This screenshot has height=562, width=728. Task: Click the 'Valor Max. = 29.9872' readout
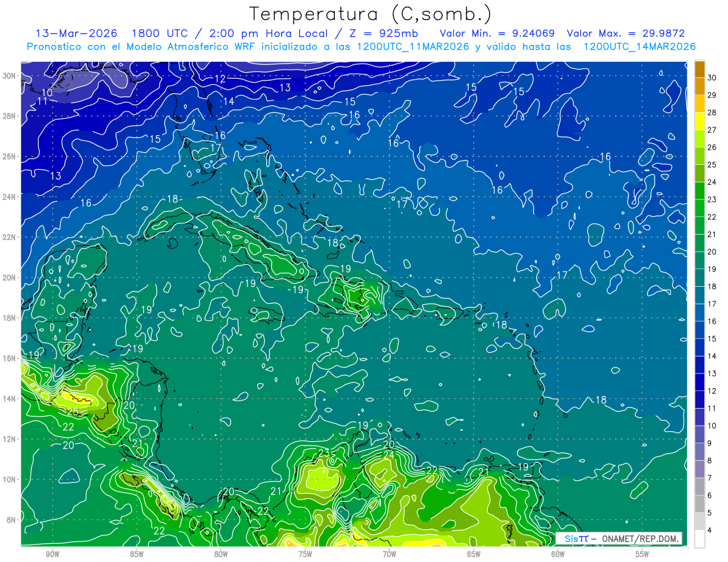tap(625, 33)
